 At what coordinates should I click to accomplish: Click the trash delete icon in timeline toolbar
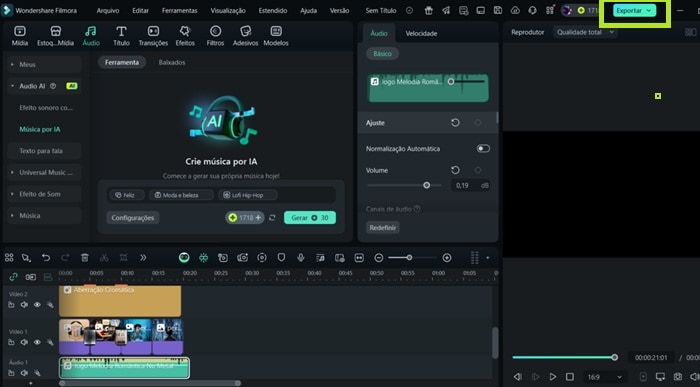coord(84,258)
